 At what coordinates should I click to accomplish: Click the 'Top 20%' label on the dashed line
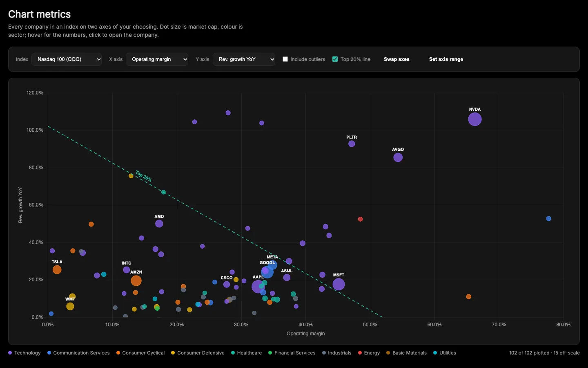pyautogui.click(x=144, y=176)
